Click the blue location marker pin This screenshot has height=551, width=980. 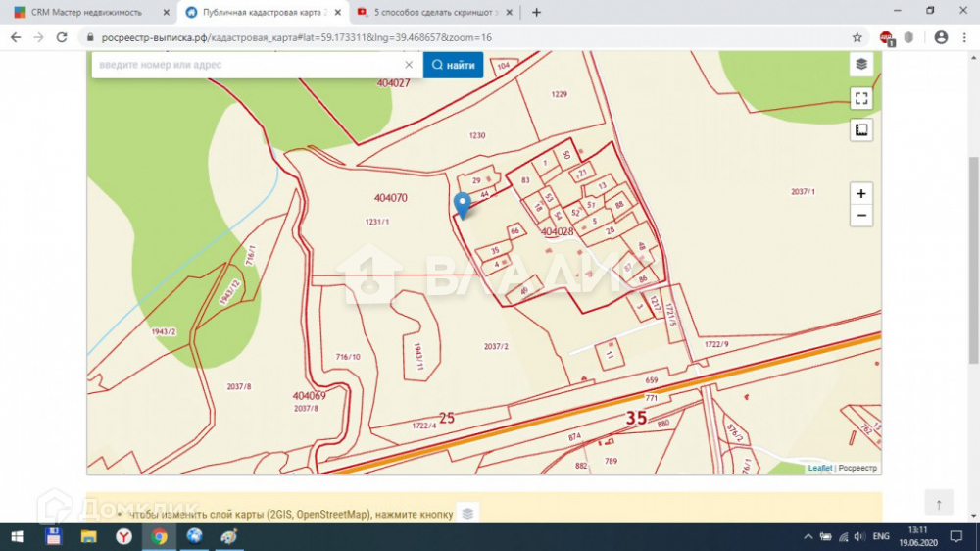(x=463, y=204)
